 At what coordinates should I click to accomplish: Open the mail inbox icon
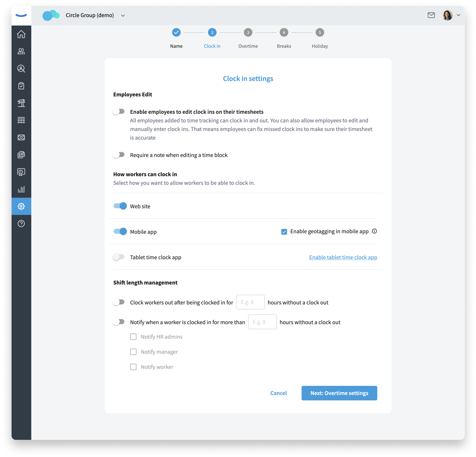tap(431, 15)
